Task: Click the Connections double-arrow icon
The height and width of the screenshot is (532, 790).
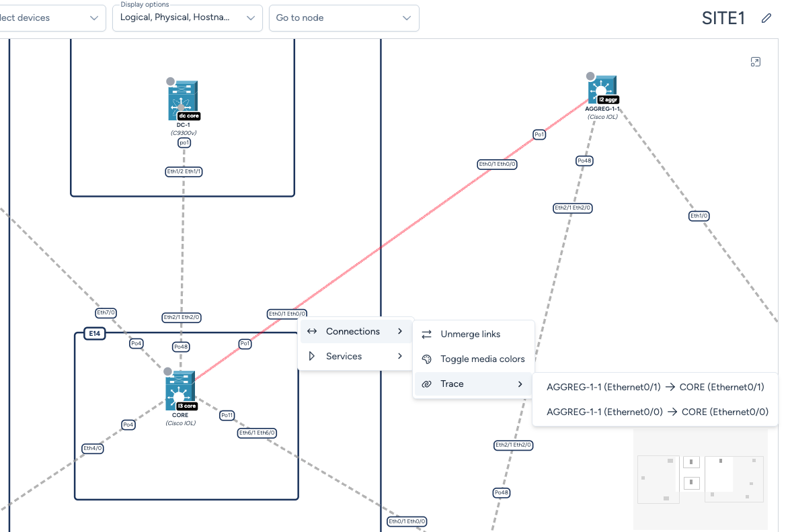Action: pos(312,331)
